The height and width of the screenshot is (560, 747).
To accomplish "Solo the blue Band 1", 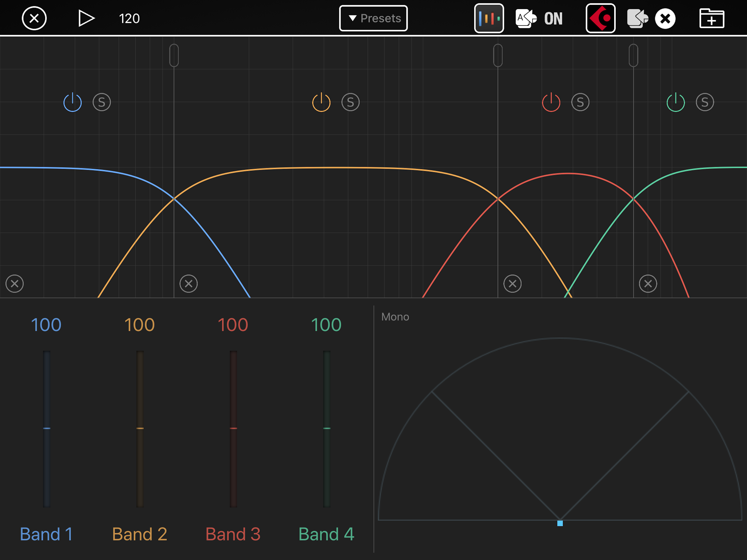I will click(x=102, y=102).
